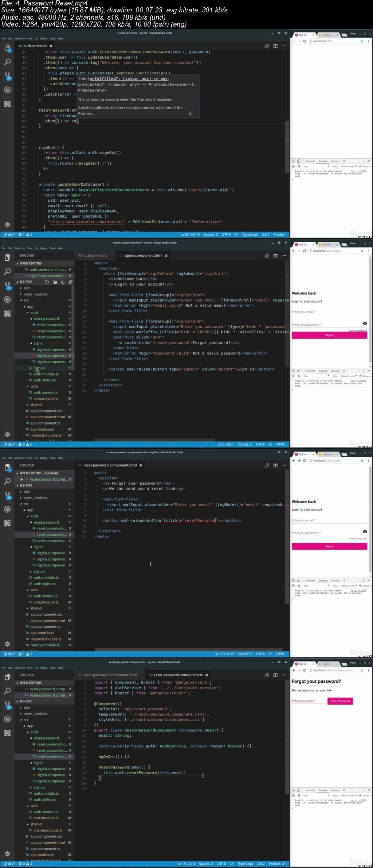
Task: Click Refresh Explorer icon in NG-FIRE header
Action: (63, 282)
